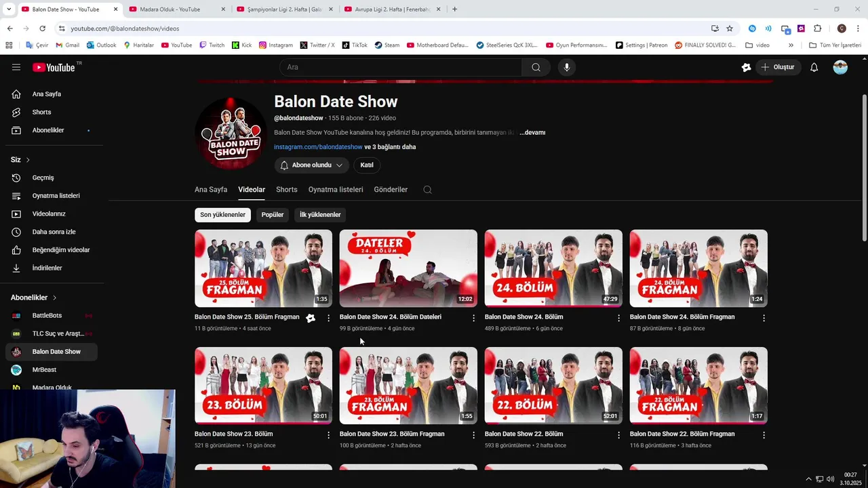This screenshot has height=488, width=868.
Task: Expand the Siz section
Action: [x=20, y=160]
